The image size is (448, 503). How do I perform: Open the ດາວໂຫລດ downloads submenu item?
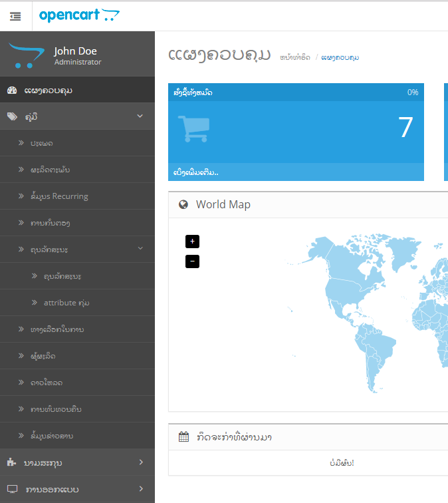point(77,383)
